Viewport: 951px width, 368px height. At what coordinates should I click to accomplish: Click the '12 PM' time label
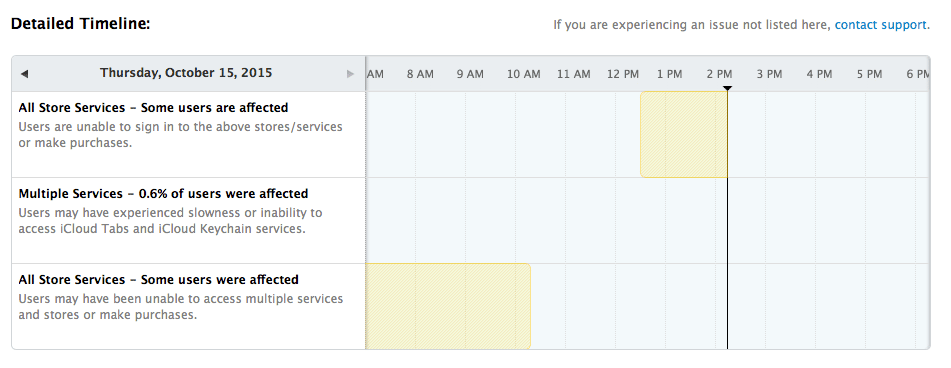point(623,74)
